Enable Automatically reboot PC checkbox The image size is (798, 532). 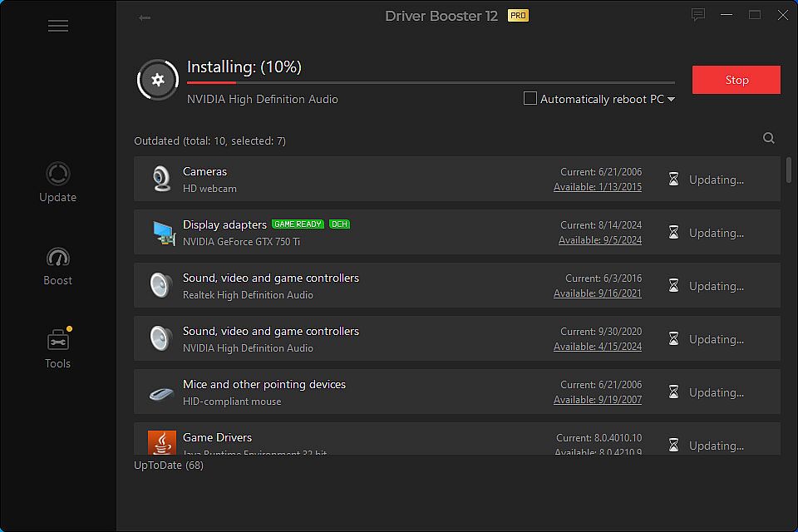[x=530, y=99]
